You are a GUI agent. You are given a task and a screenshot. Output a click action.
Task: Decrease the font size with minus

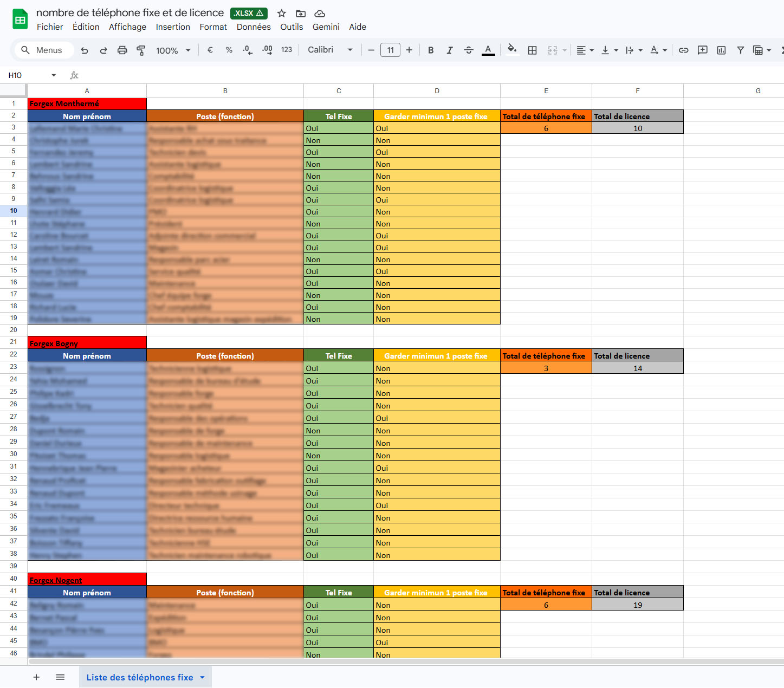click(371, 50)
